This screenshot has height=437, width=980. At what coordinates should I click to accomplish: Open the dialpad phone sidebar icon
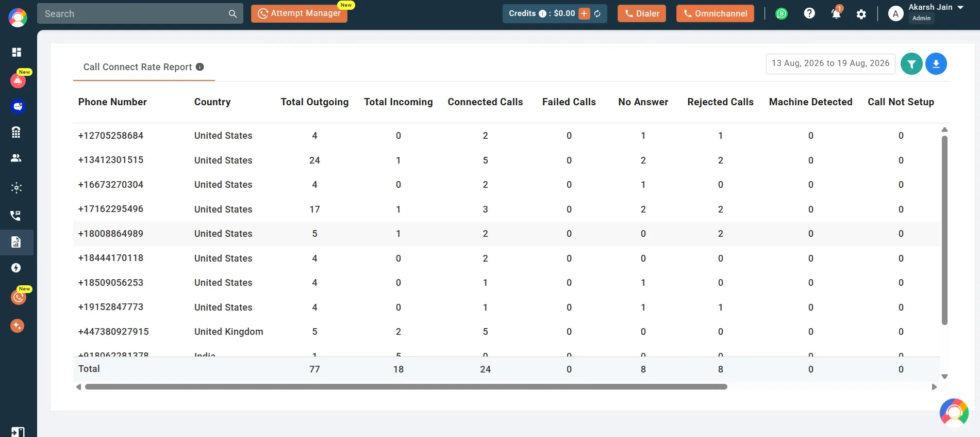click(16, 133)
